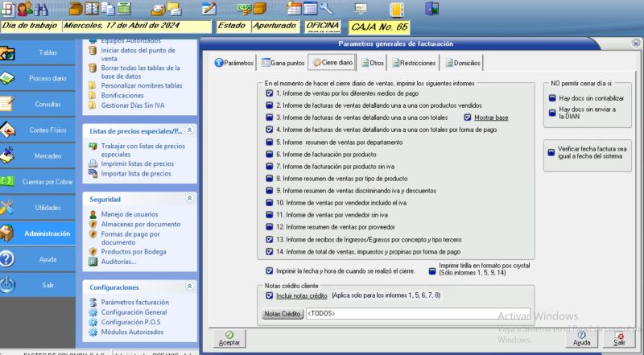Image resolution: width=644 pixels, height=355 pixels.
Task: Click the notepad edit icon in toolbar
Action: (209, 9)
